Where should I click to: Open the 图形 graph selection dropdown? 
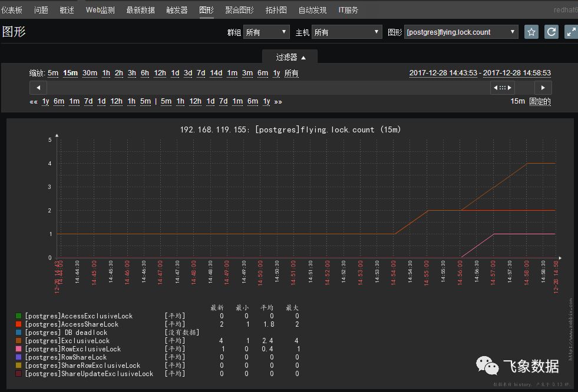(x=461, y=32)
